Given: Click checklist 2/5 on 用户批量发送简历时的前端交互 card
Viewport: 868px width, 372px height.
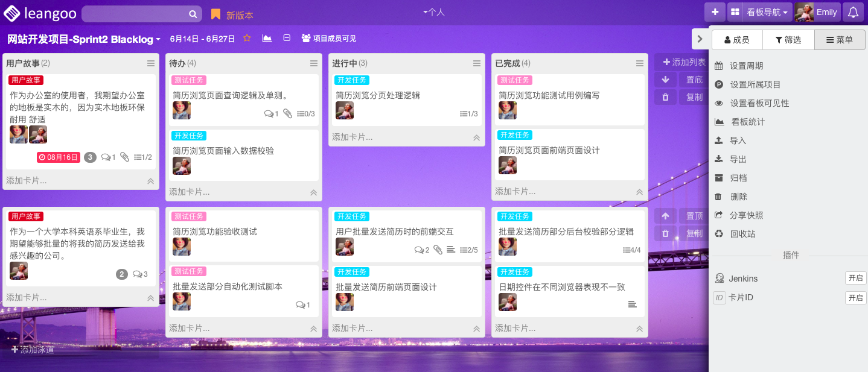Looking at the screenshot, I should (x=468, y=250).
